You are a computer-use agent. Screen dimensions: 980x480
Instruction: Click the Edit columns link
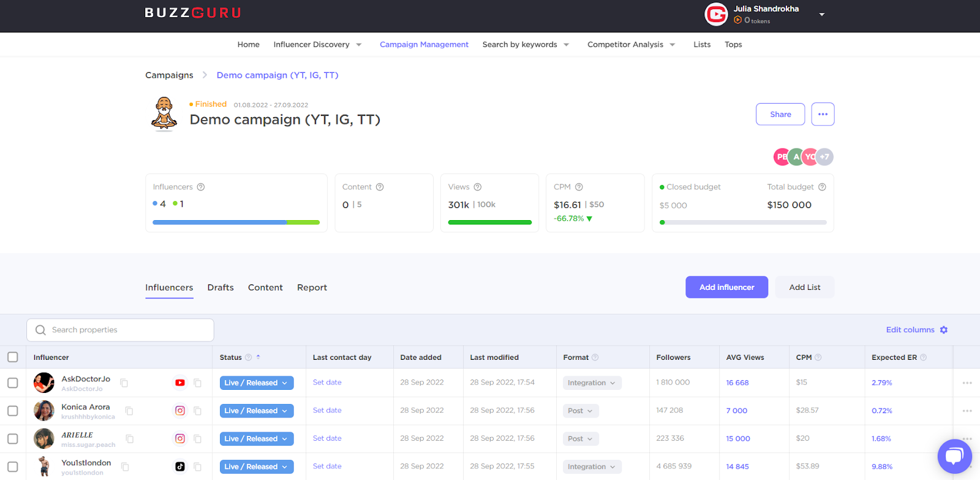tap(910, 330)
